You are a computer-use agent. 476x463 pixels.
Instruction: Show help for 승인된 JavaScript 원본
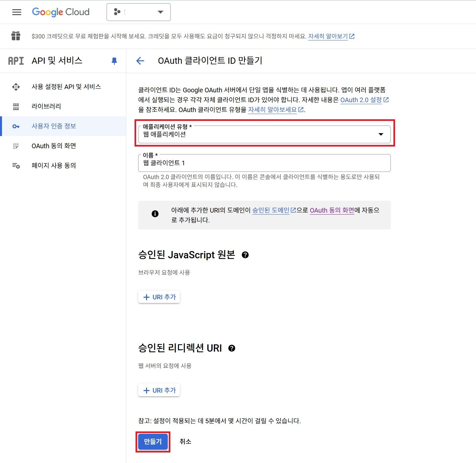[245, 255]
